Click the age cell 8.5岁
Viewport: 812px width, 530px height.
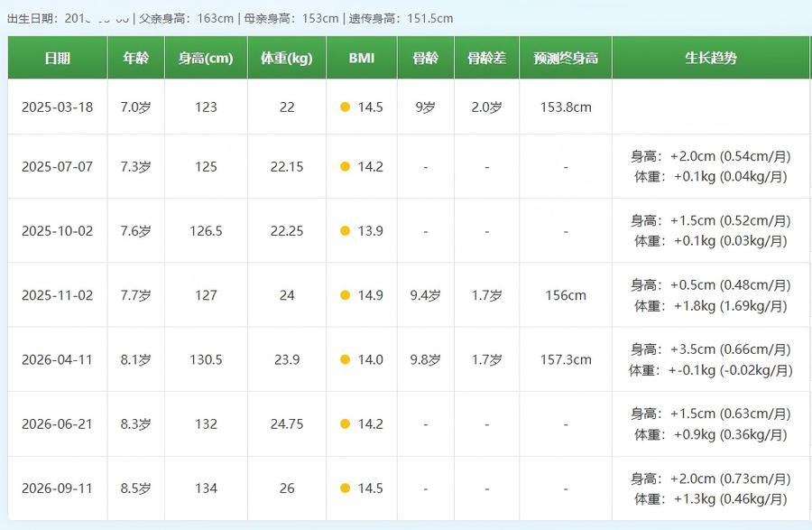[135, 488]
